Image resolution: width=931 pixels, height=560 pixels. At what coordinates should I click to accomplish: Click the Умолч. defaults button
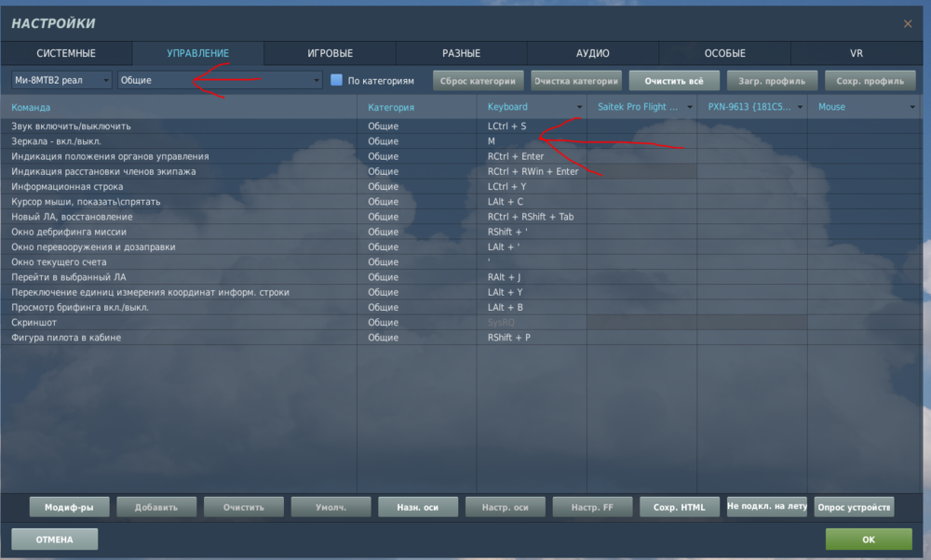331,507
